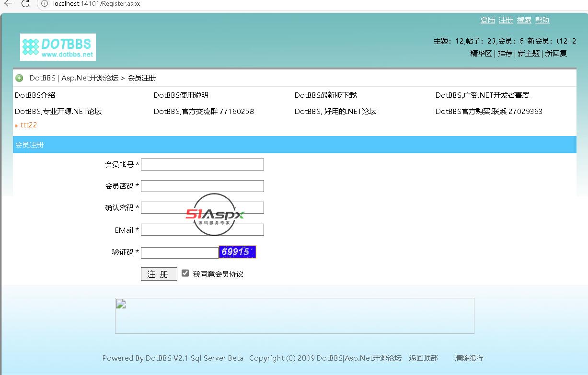Open DotBBS官方购买,联系 27029363 announcement
This screenshot has height=375, width=588.
489,112
